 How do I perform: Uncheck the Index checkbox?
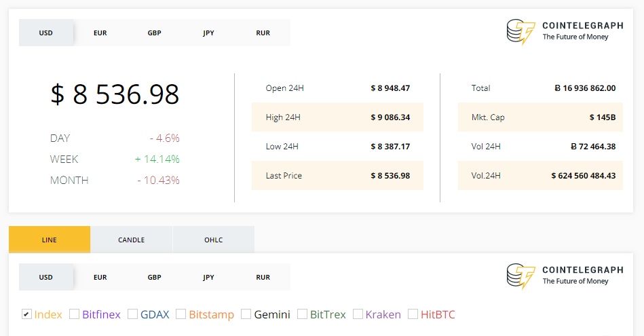26,314
